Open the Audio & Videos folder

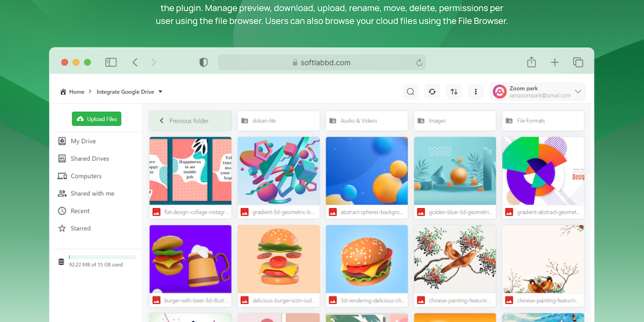coord(367,121)
